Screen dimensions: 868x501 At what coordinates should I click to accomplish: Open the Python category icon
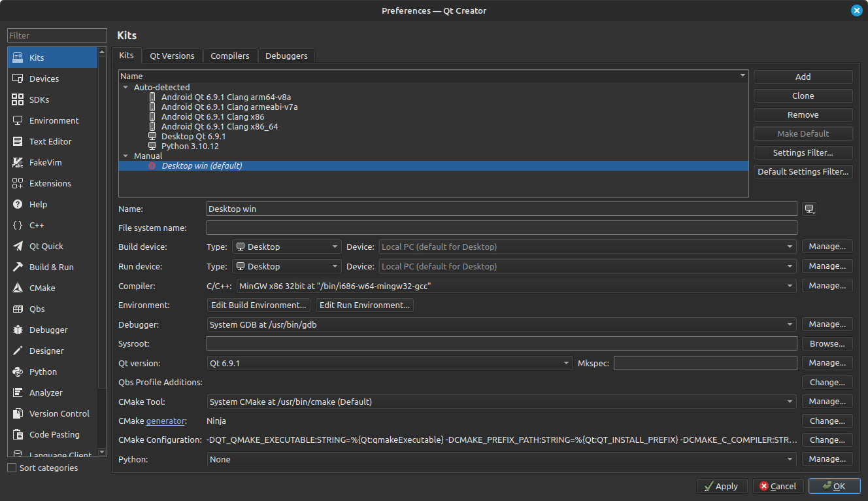click(18, 371)
